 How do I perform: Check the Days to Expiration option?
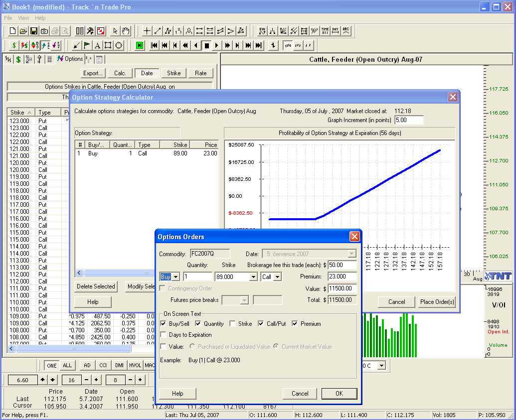click(x=164, y=335)
